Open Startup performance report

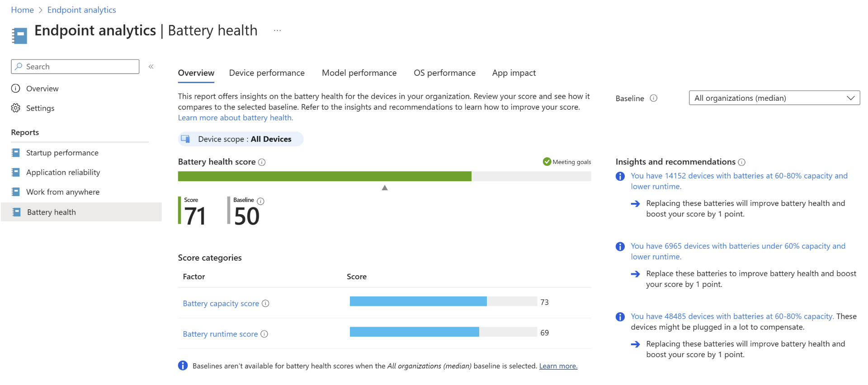click(62, 153)
